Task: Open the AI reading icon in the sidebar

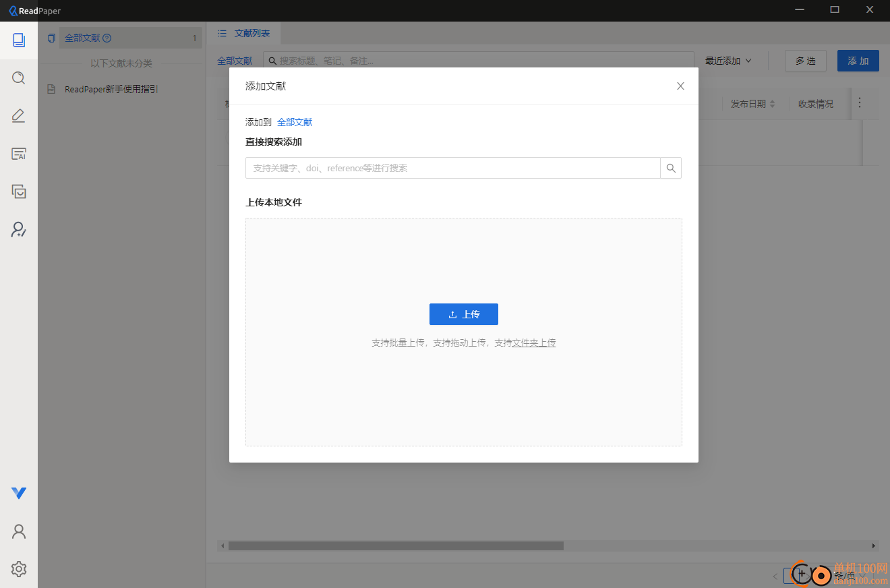Action: [x=19, y=154]
